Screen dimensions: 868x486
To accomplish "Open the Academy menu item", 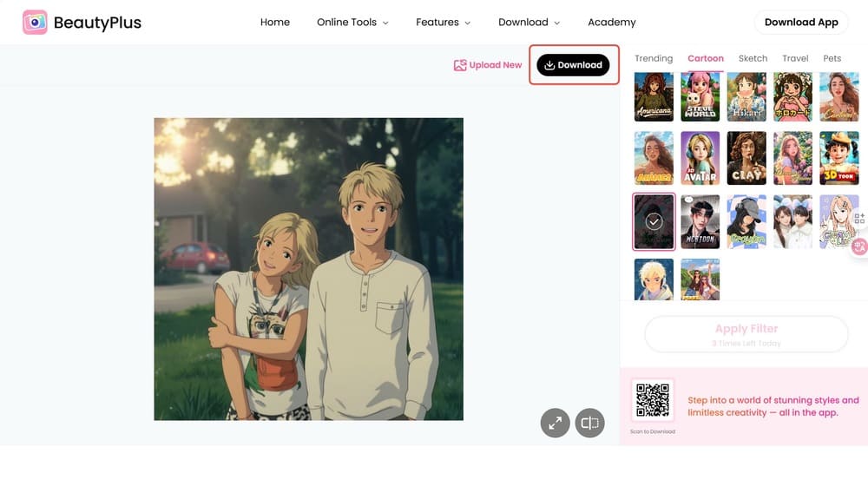I will click(x=612, y=23).
